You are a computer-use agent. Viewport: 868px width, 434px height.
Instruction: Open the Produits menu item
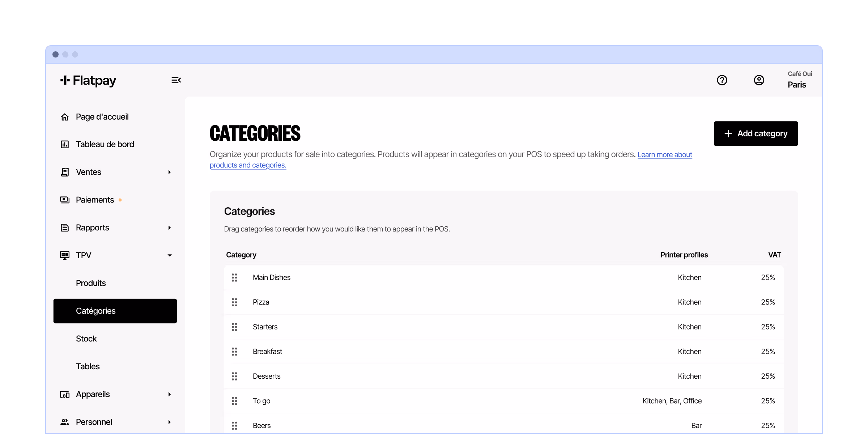point(91,283)
